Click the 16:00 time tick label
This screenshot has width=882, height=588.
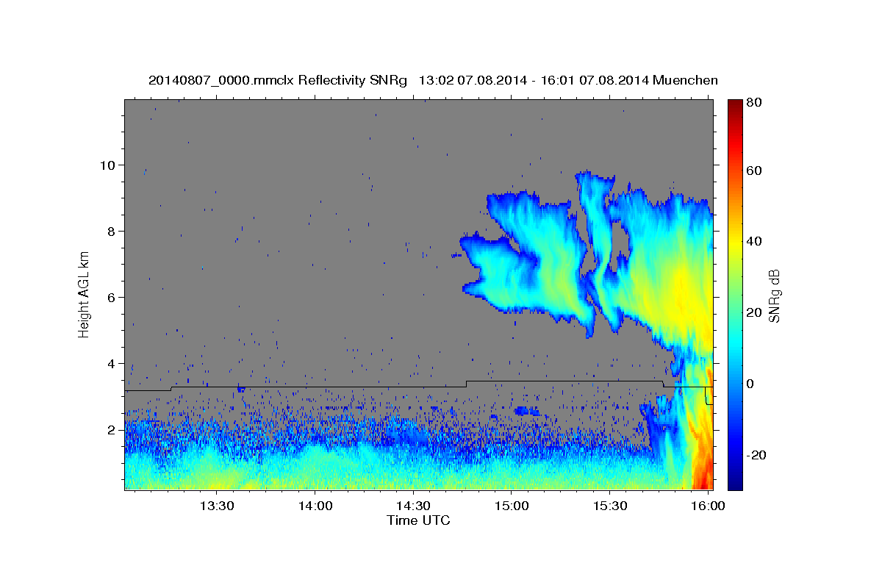pyautogui.click(x=707, y=506)
